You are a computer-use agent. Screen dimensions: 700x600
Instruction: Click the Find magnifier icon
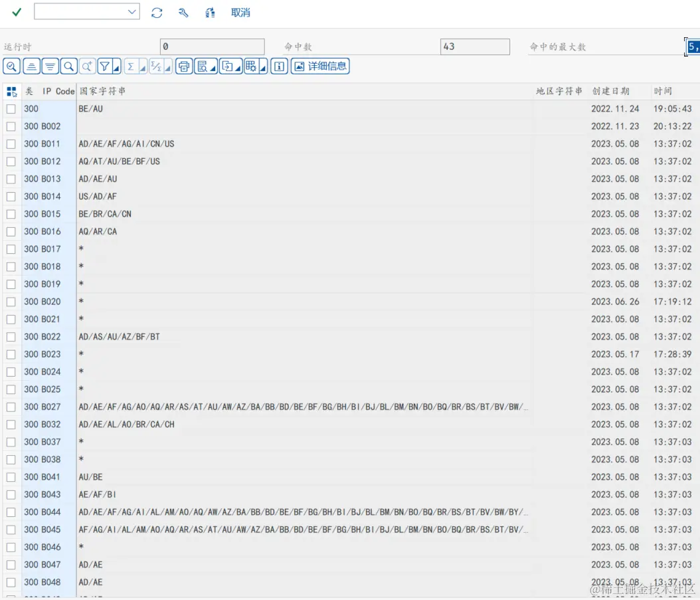(x=69, y=66)
